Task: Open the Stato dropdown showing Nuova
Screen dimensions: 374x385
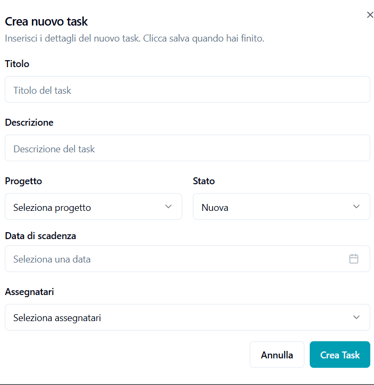Action: click(281, 207)
